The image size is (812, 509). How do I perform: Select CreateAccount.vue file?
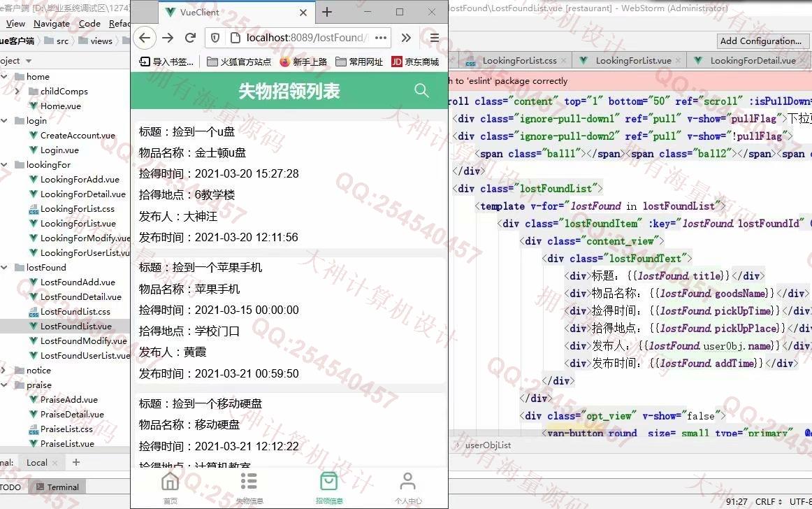[x=78, y=135]
